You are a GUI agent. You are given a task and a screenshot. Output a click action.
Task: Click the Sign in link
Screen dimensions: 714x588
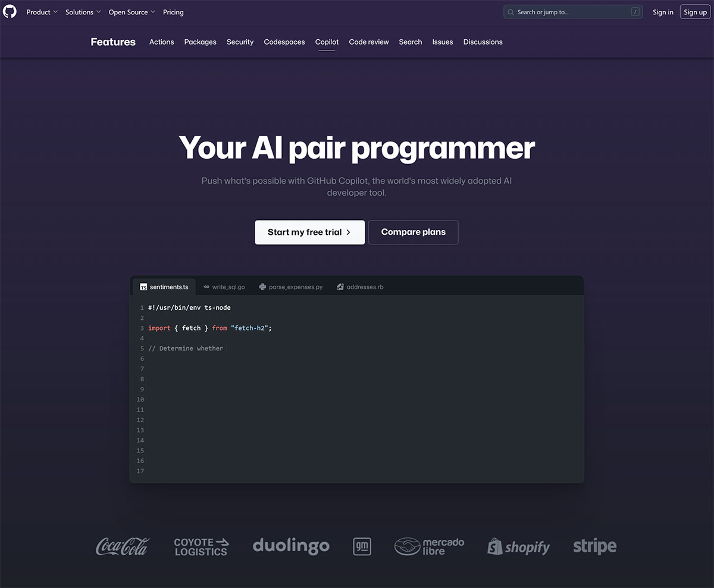coord(663,12)
